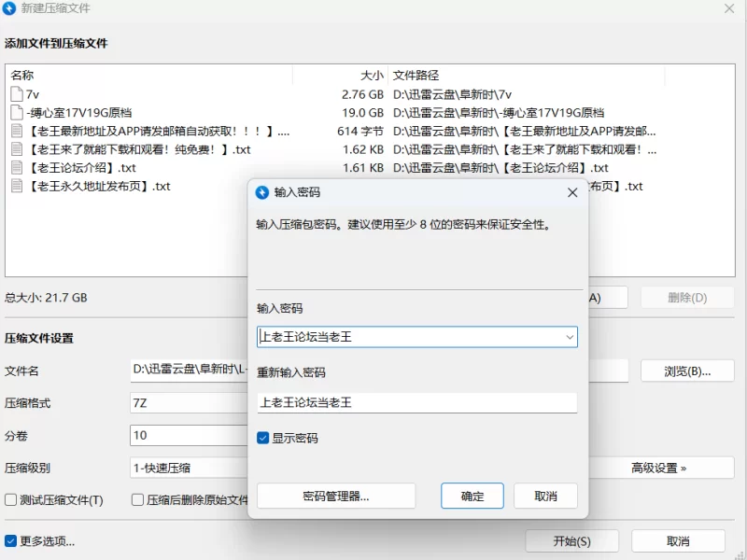Sort by the 大小 column header

pyautogui.click(x=340, y=76)
